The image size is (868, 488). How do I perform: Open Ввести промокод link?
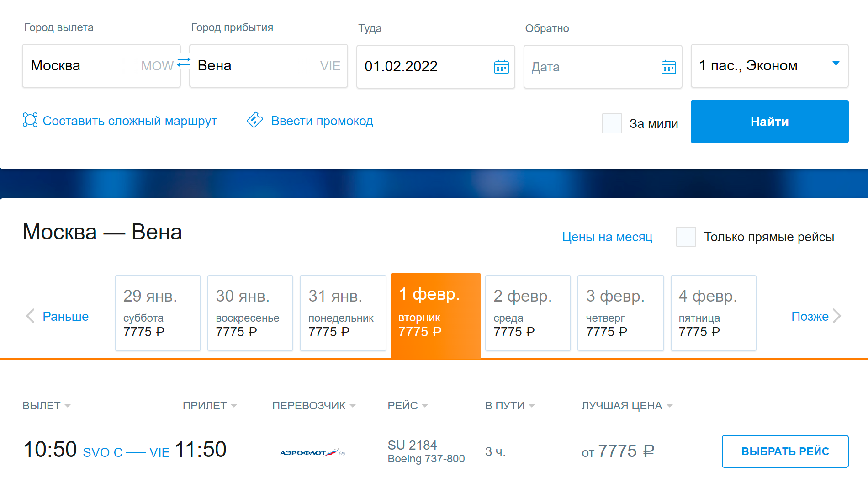[322, 121]
